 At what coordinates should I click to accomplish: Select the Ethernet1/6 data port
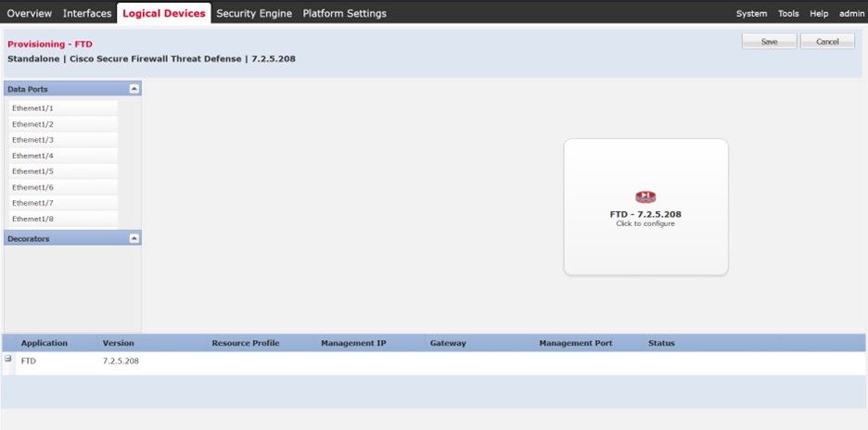pyautogui.click(x=63, y=187)
